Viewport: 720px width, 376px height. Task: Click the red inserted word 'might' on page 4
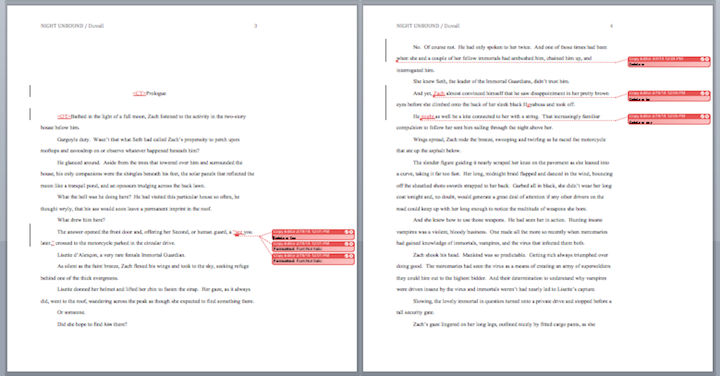coord(427,117)
